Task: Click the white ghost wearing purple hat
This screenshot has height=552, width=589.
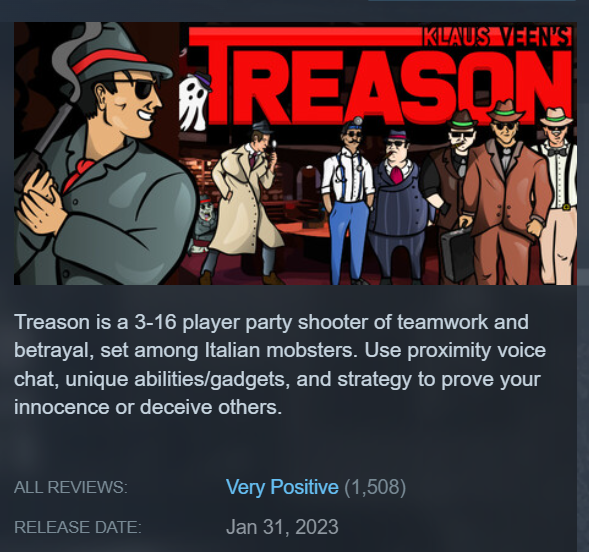Action: point(195,101)
